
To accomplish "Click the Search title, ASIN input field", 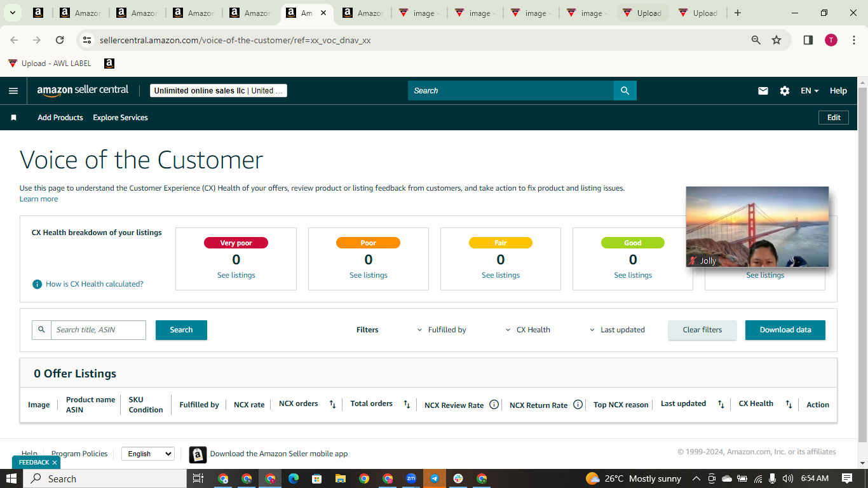I will pos(98,330).
